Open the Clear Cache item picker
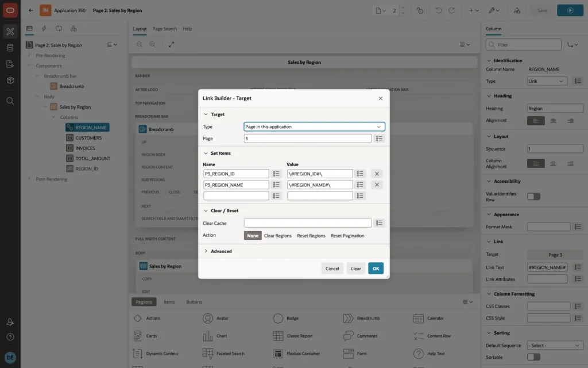Viewport: 588px width, 368px height. pos(379,223)
